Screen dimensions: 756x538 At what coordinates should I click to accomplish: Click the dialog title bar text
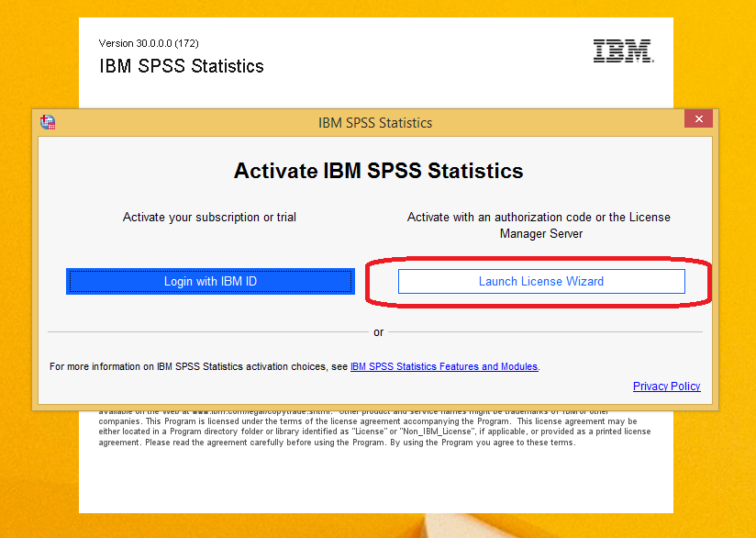(375, 123)
